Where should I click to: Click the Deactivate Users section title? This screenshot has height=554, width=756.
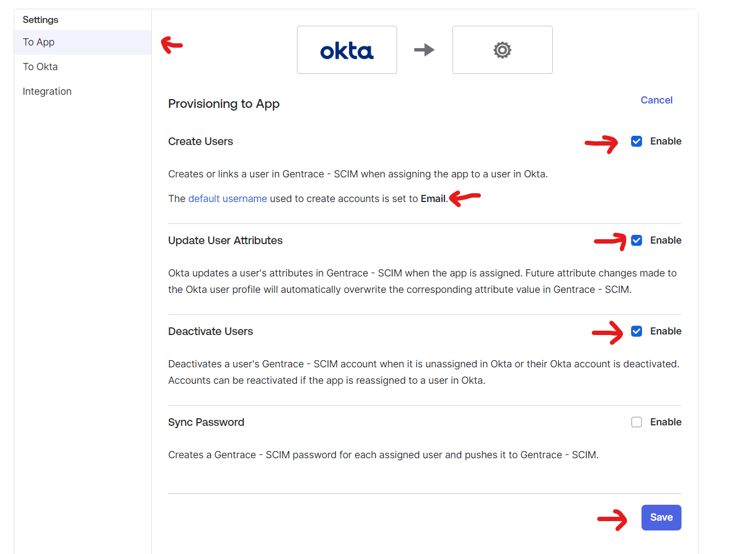(x=210, y=331)
